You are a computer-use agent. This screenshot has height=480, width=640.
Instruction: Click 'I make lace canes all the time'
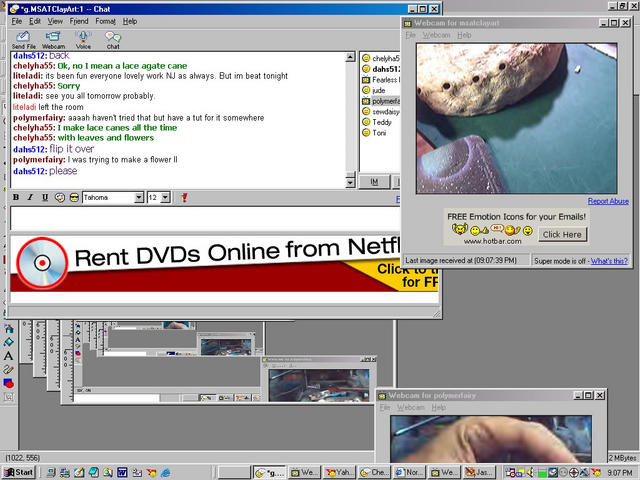(x=117, y=128)
